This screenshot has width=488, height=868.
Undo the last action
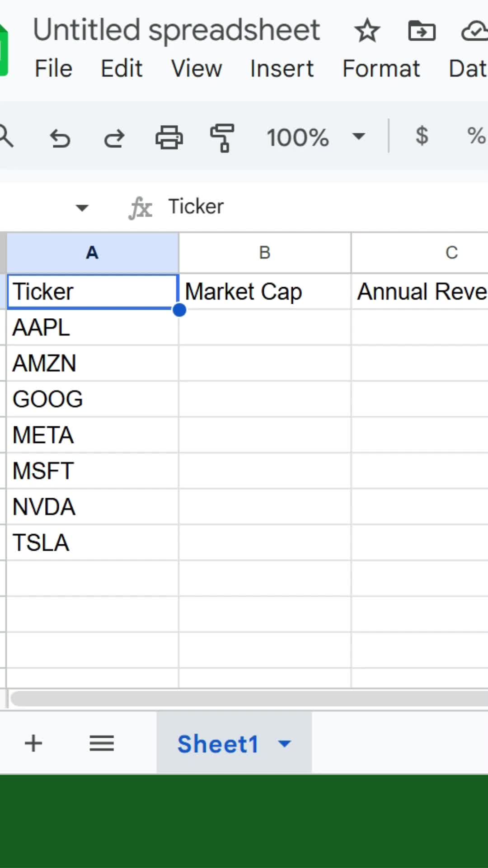(x=60, y=137)
